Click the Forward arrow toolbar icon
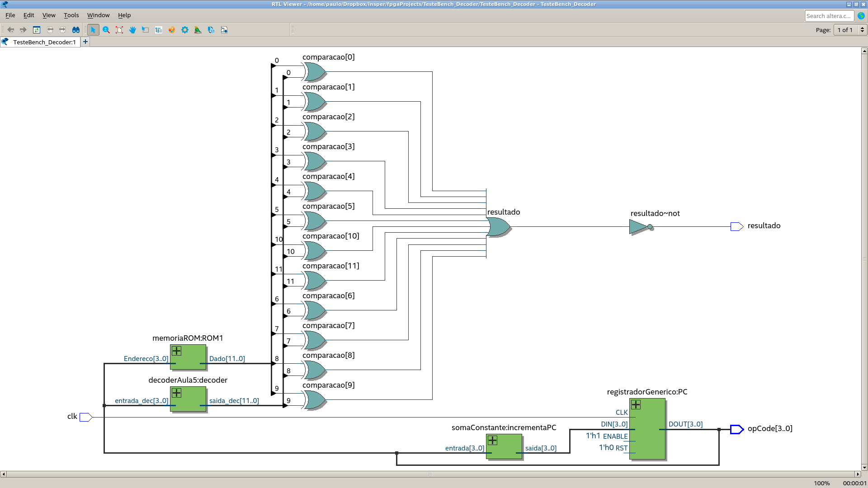 (x=23, y=30)
